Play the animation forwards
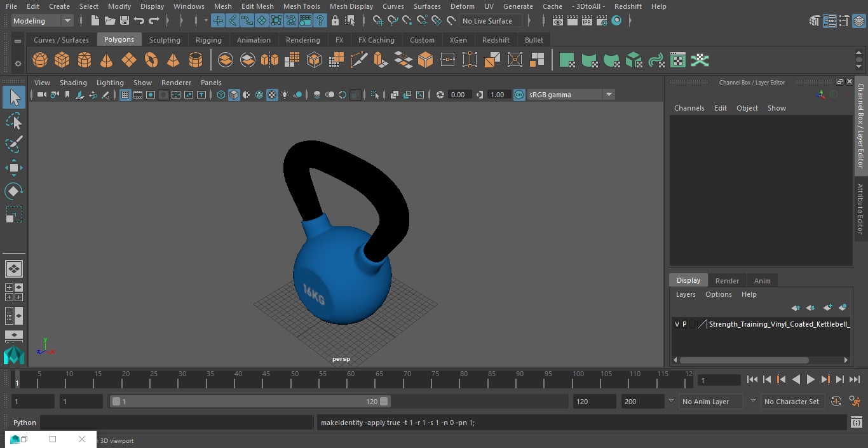 click(811, 379)
